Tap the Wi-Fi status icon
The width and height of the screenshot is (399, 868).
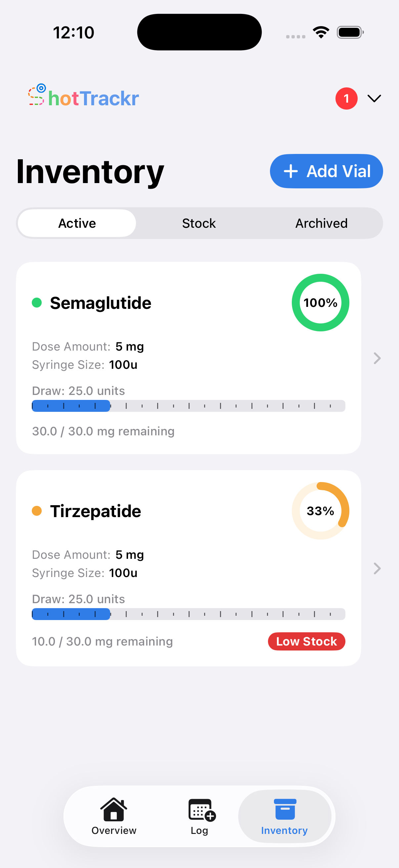[x=321, y=32]
